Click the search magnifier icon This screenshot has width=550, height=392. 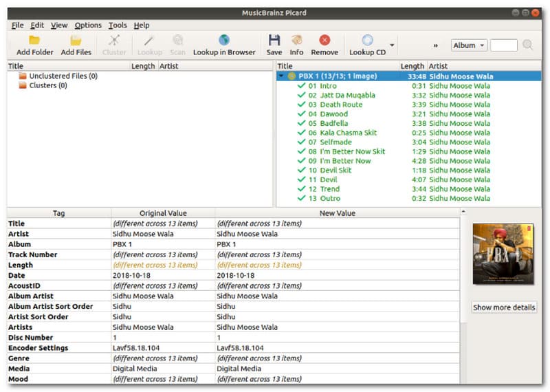[x=527, y=45]
